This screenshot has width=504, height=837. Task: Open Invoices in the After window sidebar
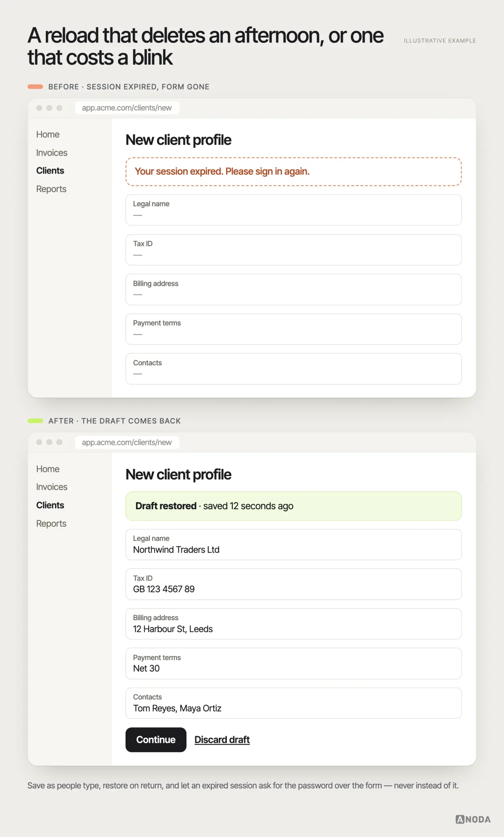tap(52, 487)
